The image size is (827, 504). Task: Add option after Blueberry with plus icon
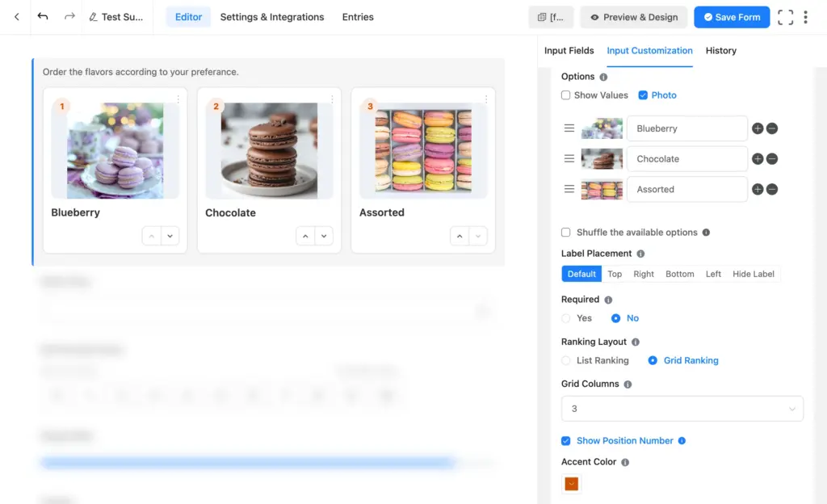(758, 128)
